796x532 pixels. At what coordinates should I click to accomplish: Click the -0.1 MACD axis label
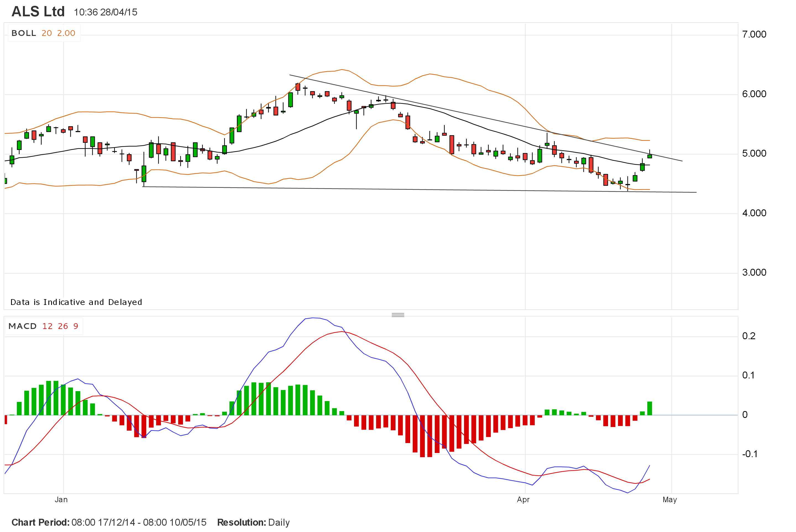[x=750, y=454]
